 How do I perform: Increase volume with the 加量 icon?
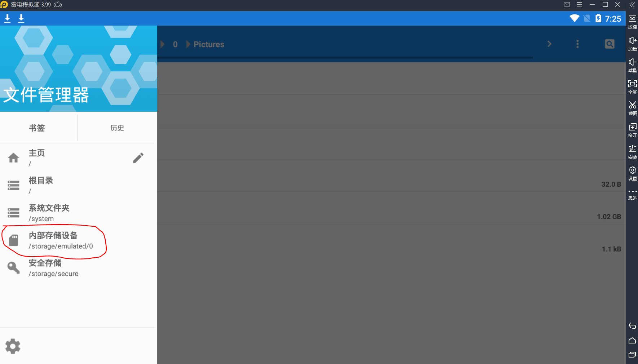(632, 43)
